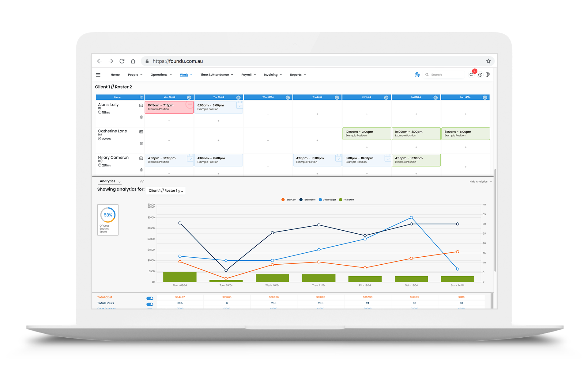Toggle the Total Hours switch
Viewport: 588px width, 368px height.
point(150,304)
